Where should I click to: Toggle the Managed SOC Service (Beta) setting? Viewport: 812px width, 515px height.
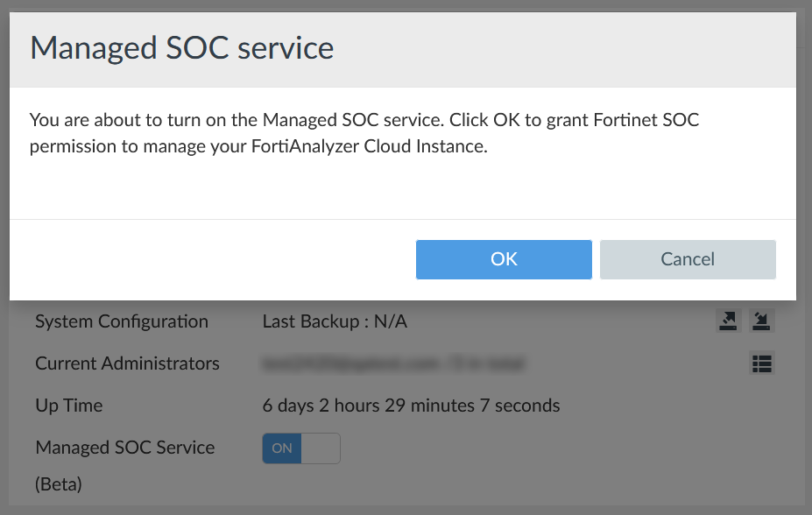[x=301, y=448]
